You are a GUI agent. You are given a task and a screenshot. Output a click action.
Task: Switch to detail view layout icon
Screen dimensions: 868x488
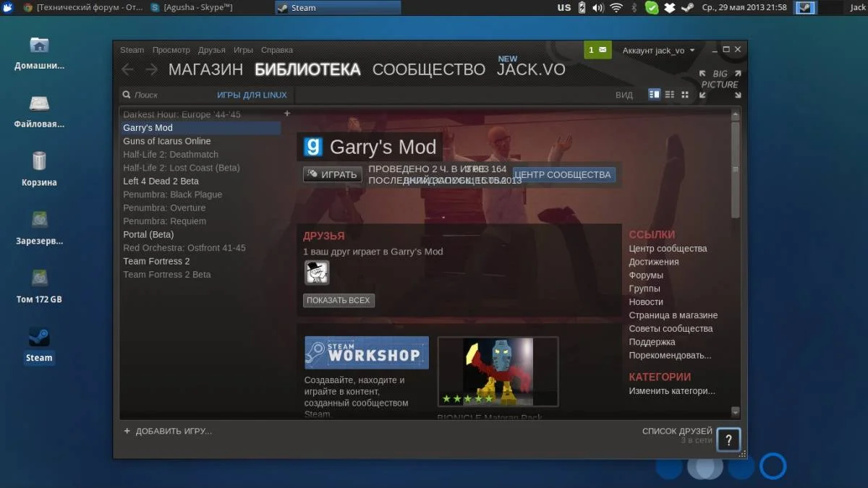(655, 95)
